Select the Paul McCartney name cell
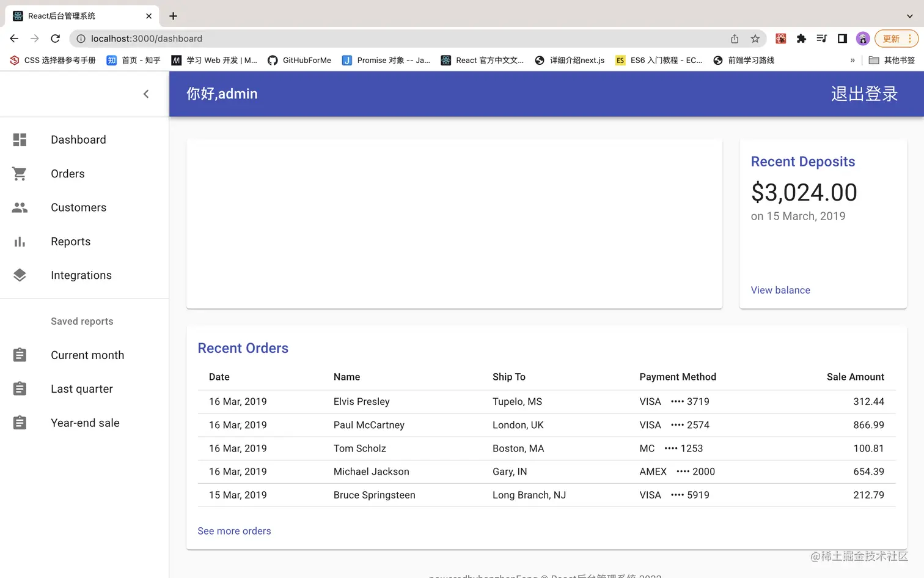Screen dimensions: 924x578 click(369, 425)
